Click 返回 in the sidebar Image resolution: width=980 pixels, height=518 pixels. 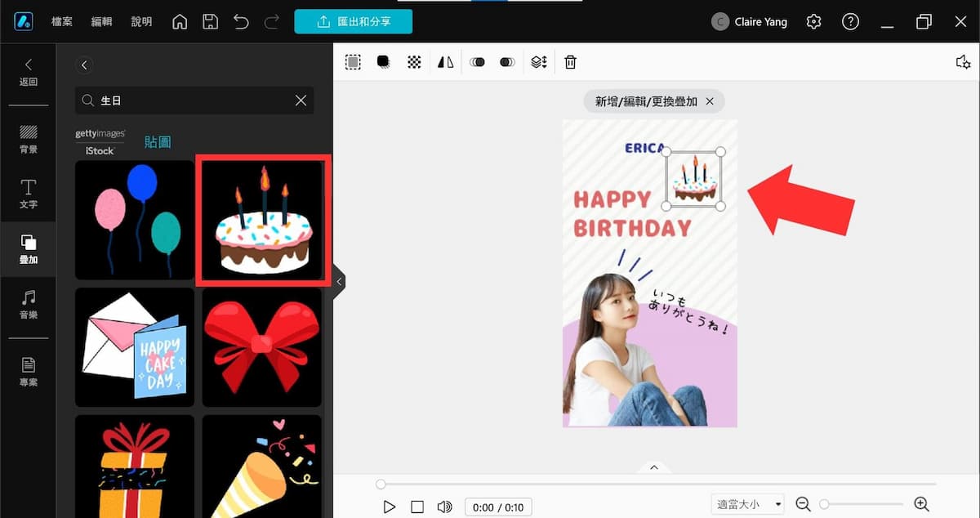tap(29, 72)
